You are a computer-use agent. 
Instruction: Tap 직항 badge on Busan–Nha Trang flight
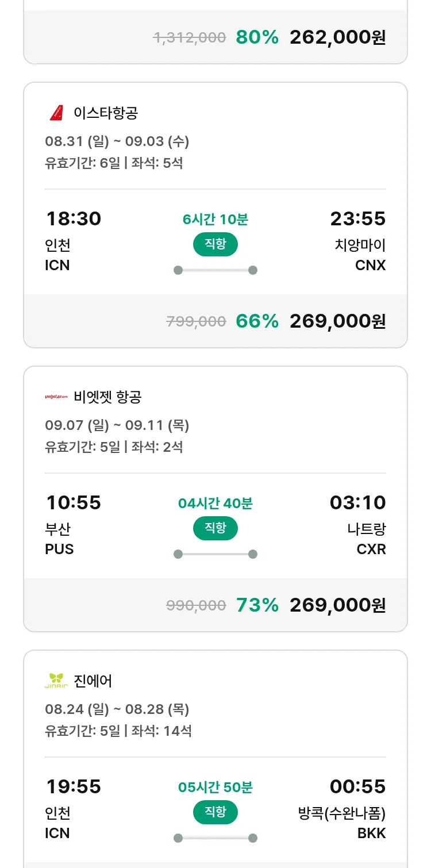215,528
